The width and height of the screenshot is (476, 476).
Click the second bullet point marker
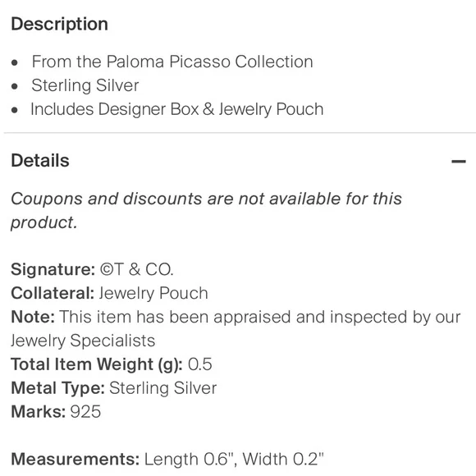pyautogui.click(x=15, y=86)
